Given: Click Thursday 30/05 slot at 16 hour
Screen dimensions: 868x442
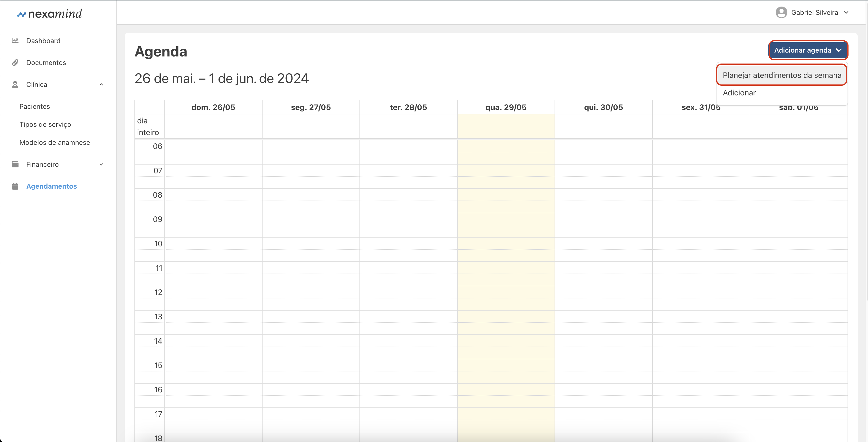Looking at the screenshot, I should click(604, 390).
